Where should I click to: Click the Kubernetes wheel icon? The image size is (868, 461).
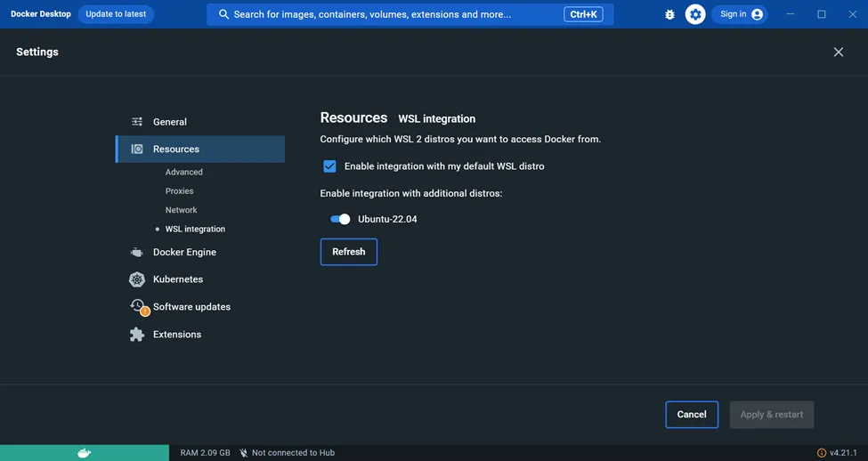click(x=137, y=279)
